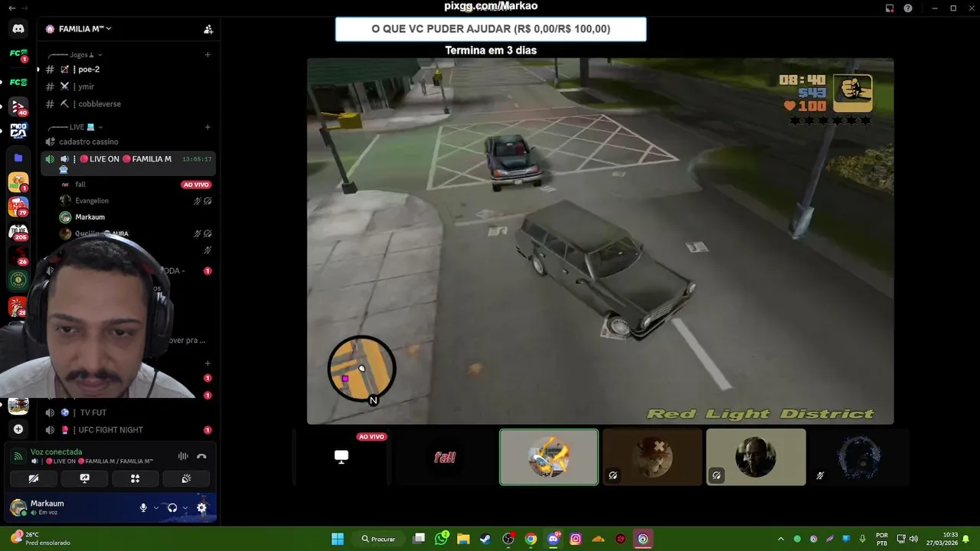Image resolution: width=980 pixels, height=551 pixels.
Task: Open the weather widget showing 26°C
Action: click(x=40, y=539)
